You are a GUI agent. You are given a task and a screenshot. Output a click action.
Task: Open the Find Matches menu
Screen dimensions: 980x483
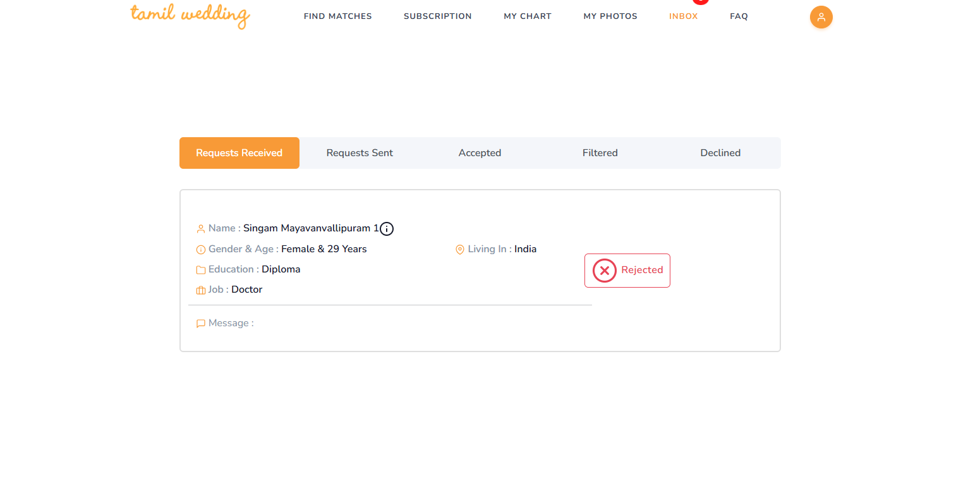coord(337,16)
